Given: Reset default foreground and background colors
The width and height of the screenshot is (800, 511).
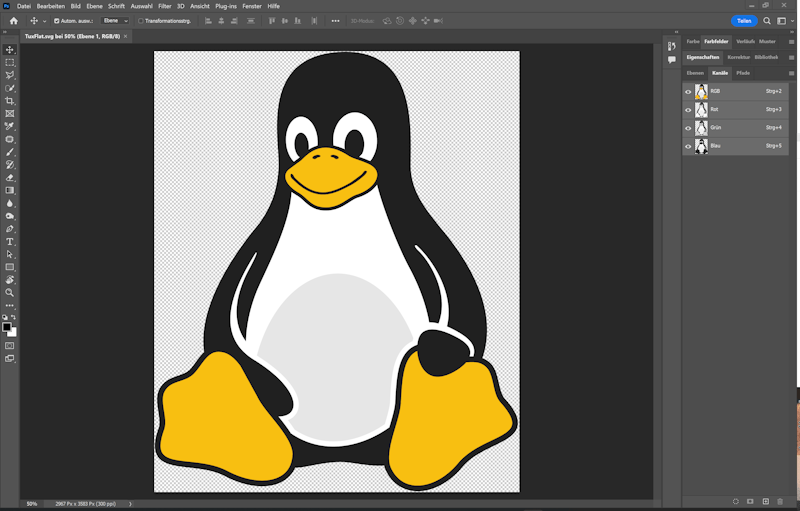Looking at the screenshot, I should click(5, 317).
